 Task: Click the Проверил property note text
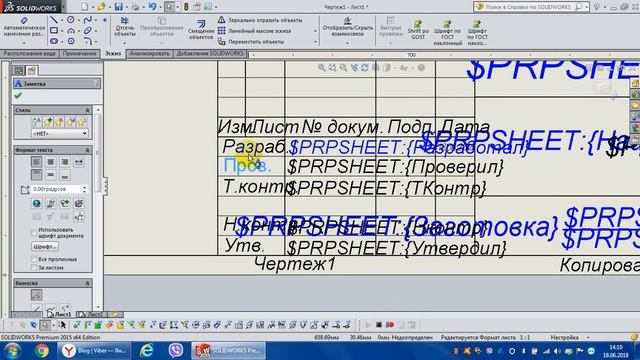pyautogui.click(x=395, y=168)
